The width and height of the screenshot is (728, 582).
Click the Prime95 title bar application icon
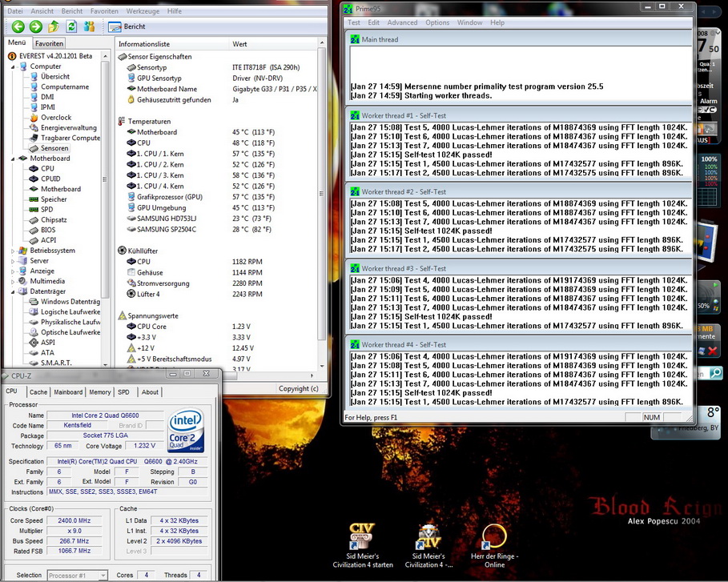[348, 8]
